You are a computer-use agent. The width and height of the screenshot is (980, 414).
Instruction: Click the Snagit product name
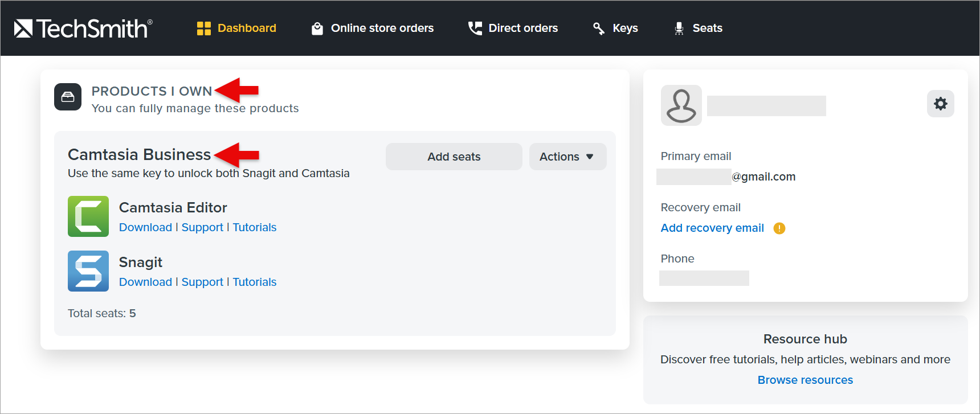pyautogui.click(x=141, y=263)
